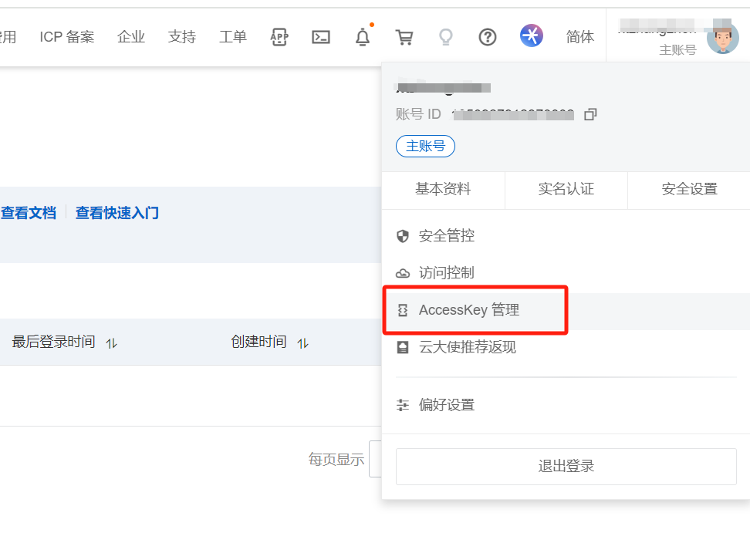Image resolution: width=750 pixels, height=560 pixels.
Task: Switch language via 简体 selector
Action: click(579, 36)
